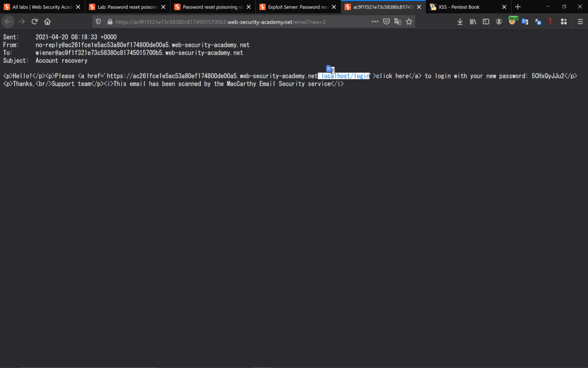Image resolution: width=588 pixels, height=368 pixels.
Task: Click the translate popup icon above selection
Action: click(x=330, y=69)
